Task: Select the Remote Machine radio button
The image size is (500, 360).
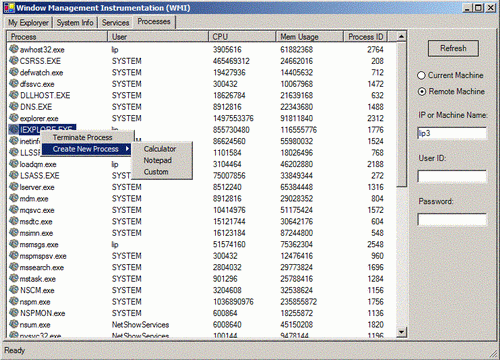Action: (422, 91)
